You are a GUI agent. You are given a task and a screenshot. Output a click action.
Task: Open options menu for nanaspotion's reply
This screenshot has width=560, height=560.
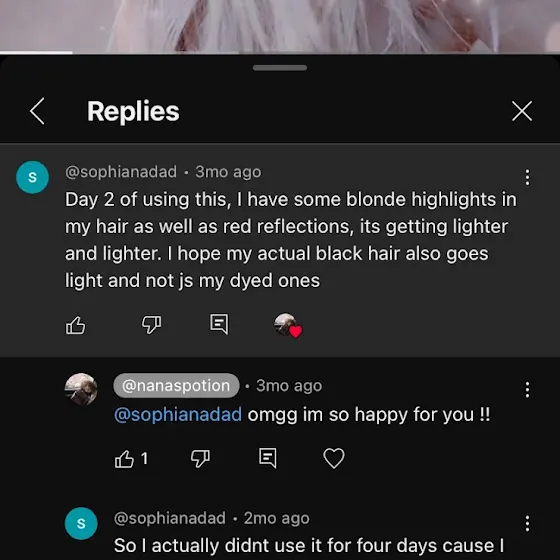[x=527, y=390]
